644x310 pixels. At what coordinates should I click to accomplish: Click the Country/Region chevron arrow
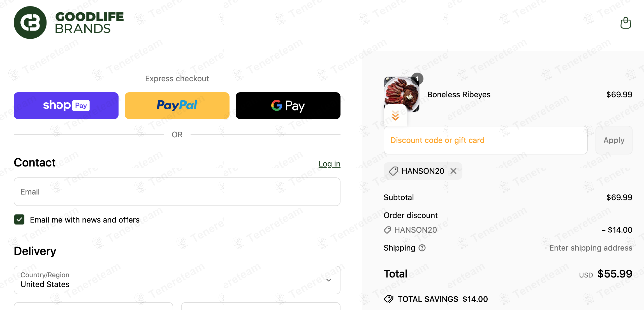pyautogui.click(x=329, y=280)
